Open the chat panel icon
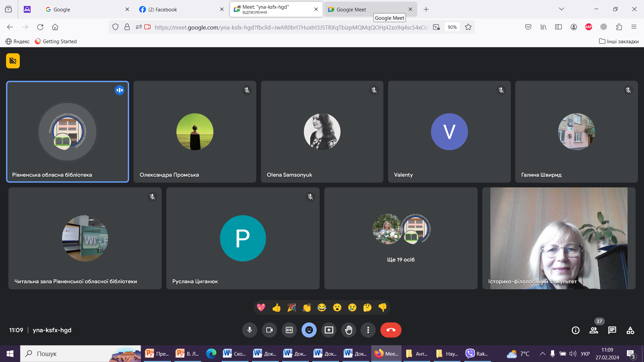This screenshot has height=362, width=644. point(612,330)
